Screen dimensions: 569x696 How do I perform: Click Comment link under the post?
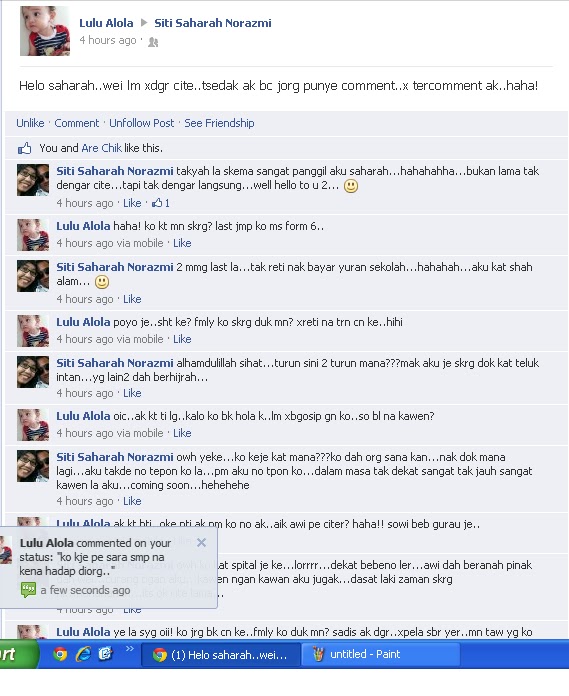coord(77,123)
